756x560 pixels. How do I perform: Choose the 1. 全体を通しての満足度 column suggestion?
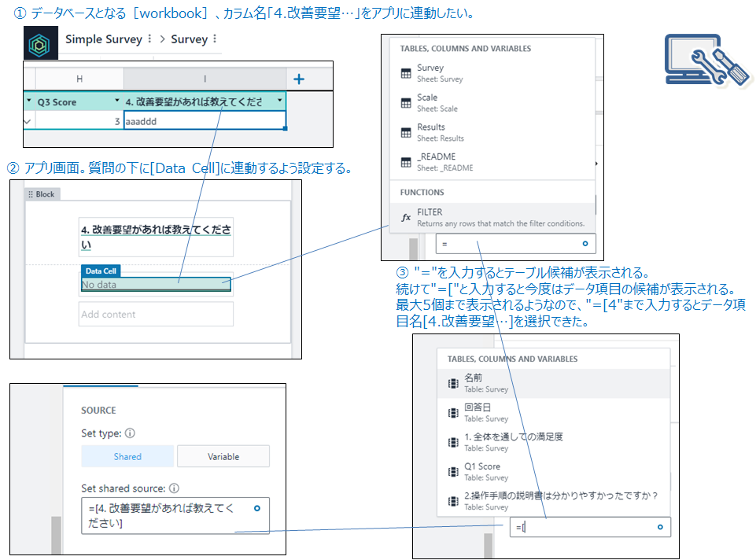[x=554, y=442]
